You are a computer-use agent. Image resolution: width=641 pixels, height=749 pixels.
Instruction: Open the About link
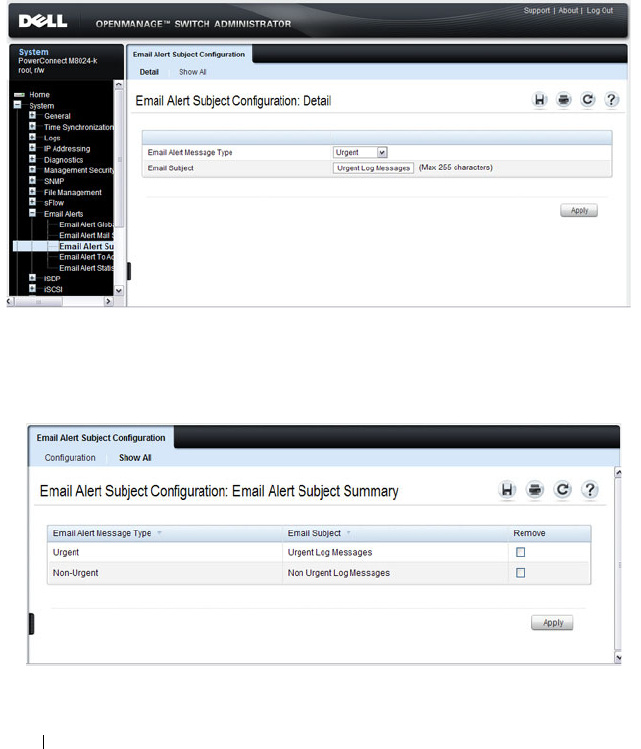click(x=568, y=11)
